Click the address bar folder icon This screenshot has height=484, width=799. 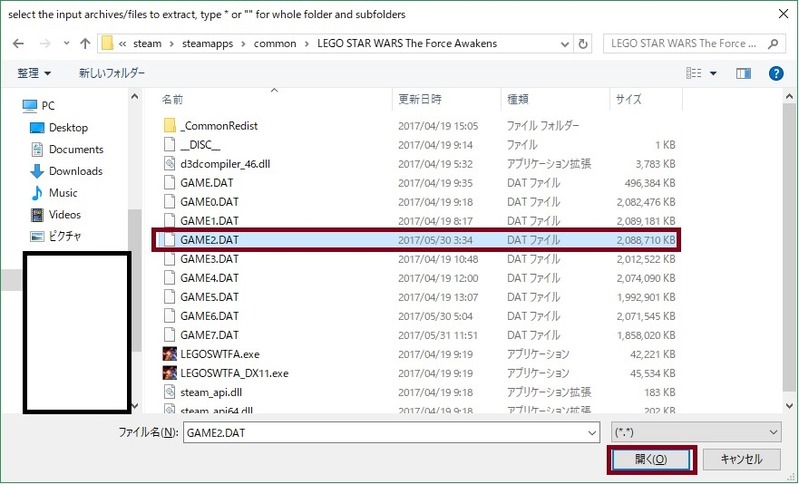[x=107, y=43]
